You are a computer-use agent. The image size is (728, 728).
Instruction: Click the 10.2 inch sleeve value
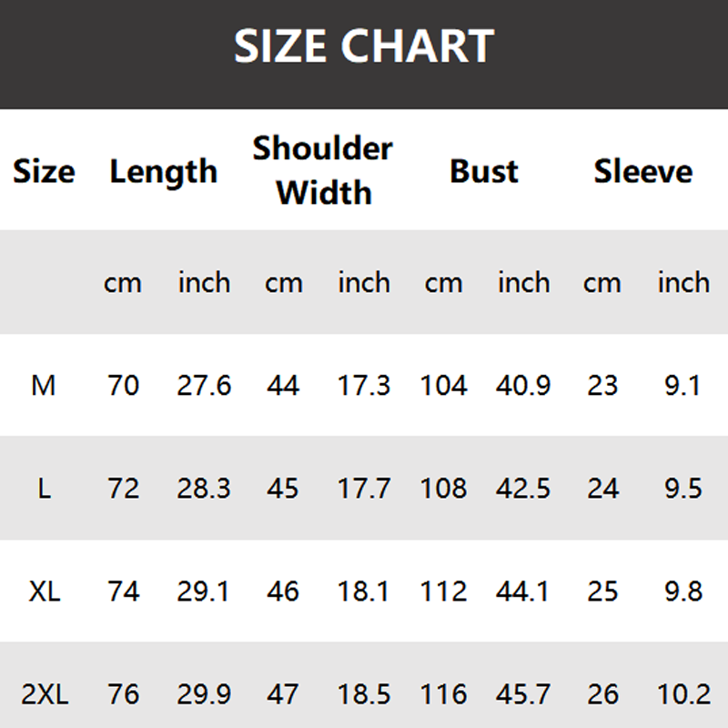(x=683, y=695)
